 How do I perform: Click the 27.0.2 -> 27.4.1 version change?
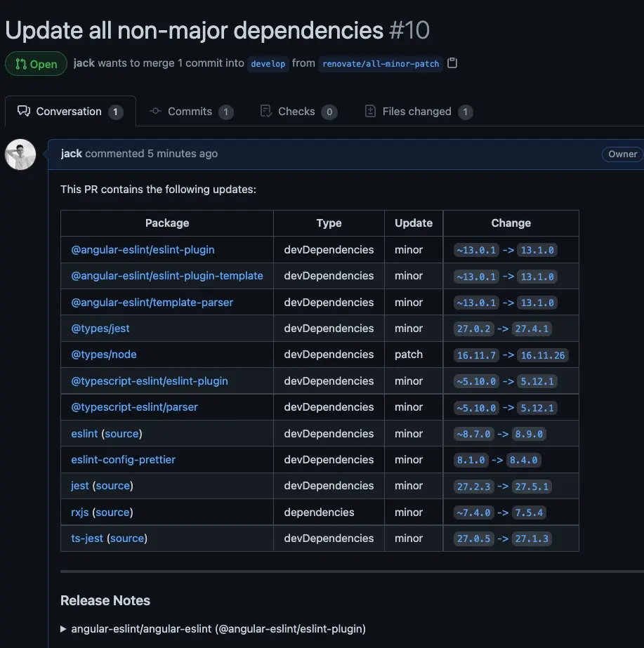click(503, 329)
